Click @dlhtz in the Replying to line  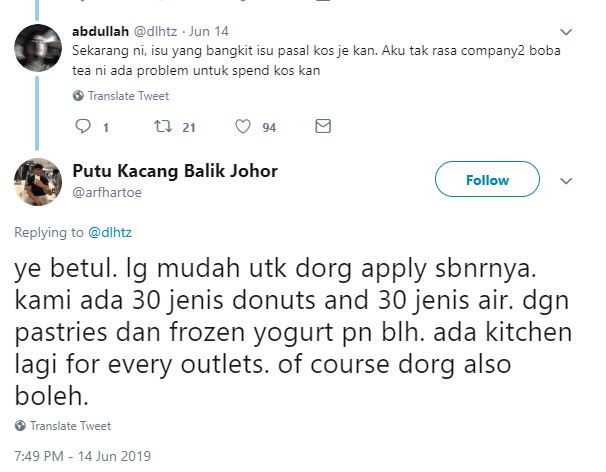[111, 232]
